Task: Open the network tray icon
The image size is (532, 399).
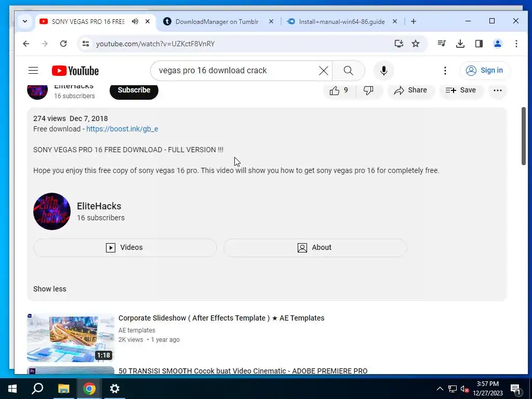Action: click(453, 389)
